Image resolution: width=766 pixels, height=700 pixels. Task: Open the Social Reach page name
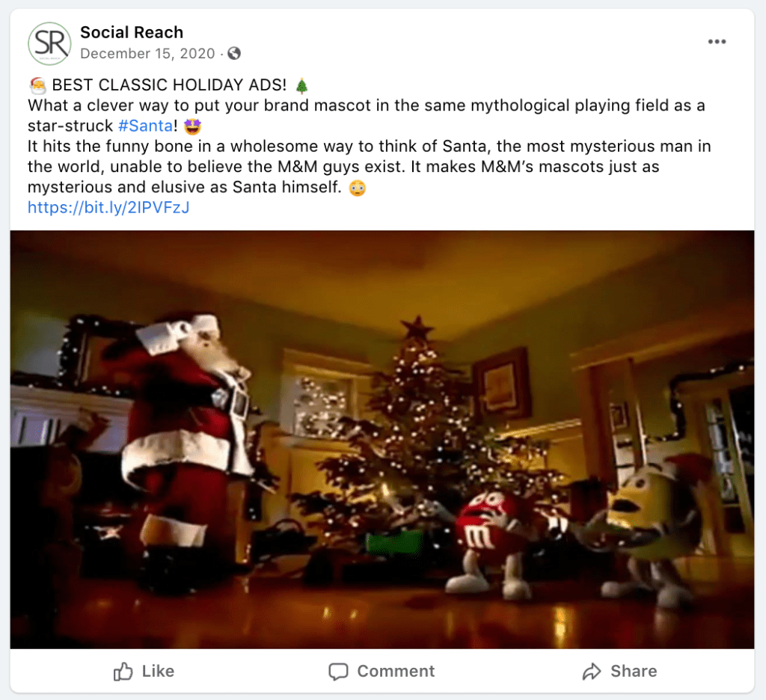pyautogui.click(x=132, y=32)
